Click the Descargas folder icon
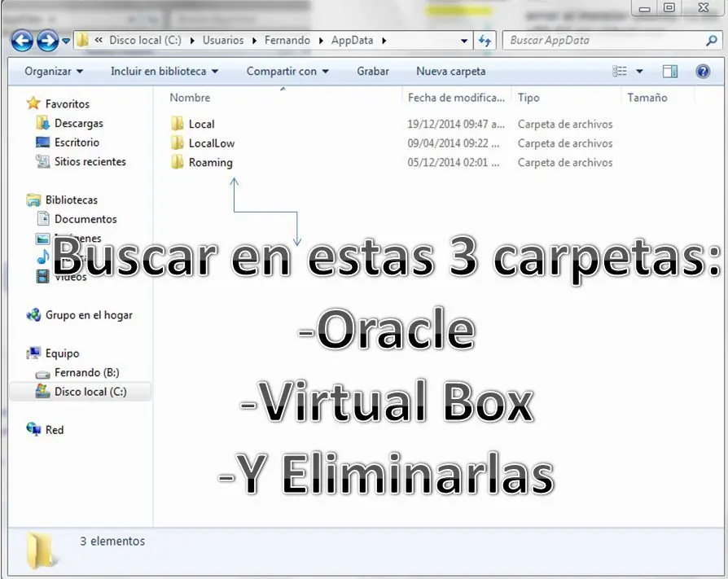 click(x=42, y=123)
